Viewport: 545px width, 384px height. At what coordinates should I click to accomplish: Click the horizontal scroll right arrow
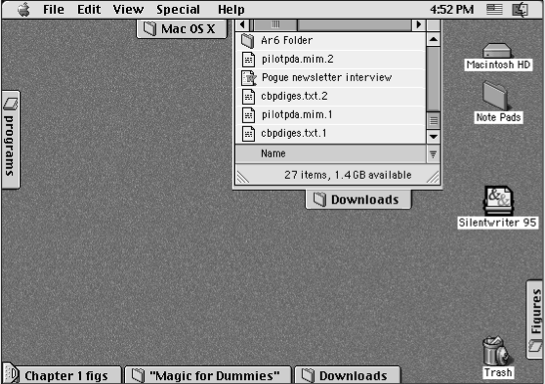[418, 25]
